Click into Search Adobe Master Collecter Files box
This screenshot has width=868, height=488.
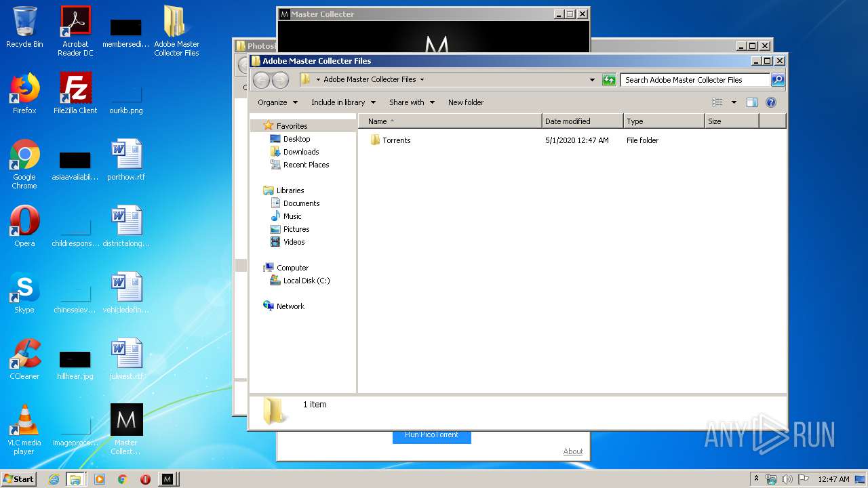click(x=696, y=80)
